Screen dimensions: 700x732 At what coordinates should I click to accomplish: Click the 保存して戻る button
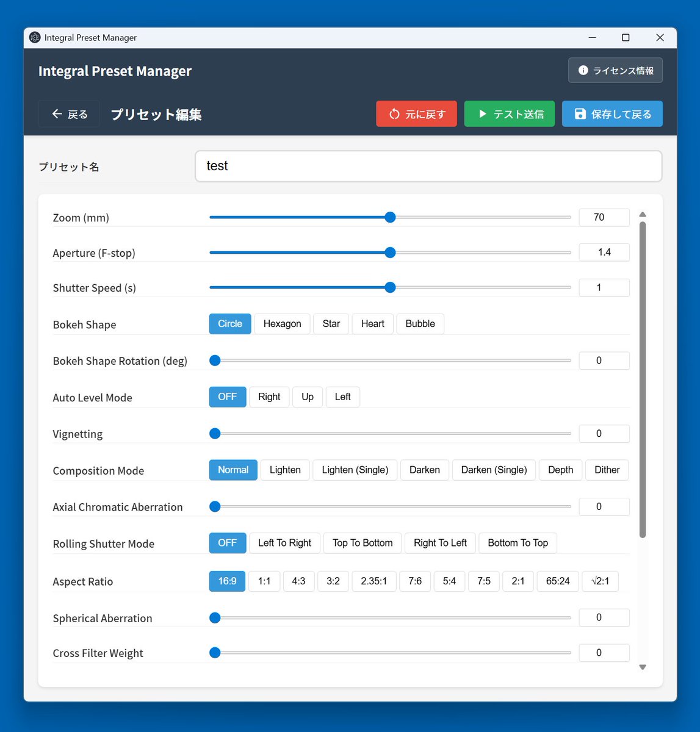click(x=612, y=113)
